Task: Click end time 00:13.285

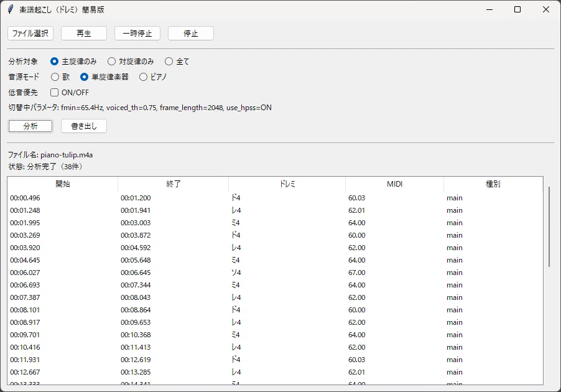Action: tap(136, 372)
